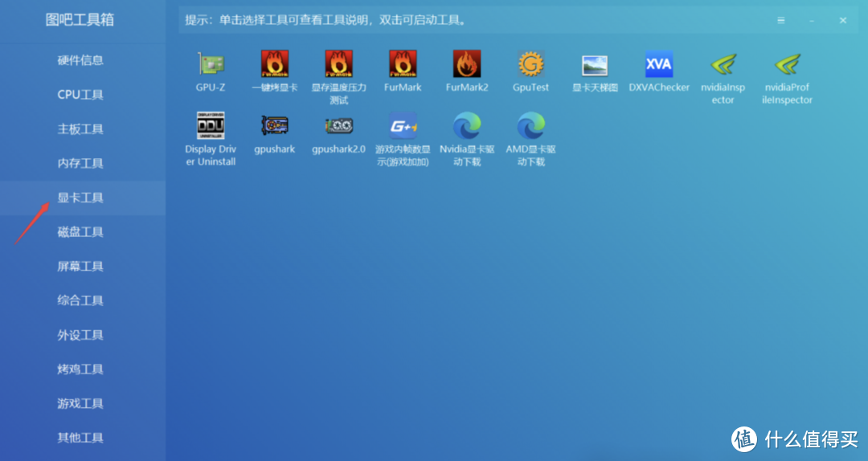Open 其他工具 category
Screen dimensions: 868x461
click(x=83, y=438)
